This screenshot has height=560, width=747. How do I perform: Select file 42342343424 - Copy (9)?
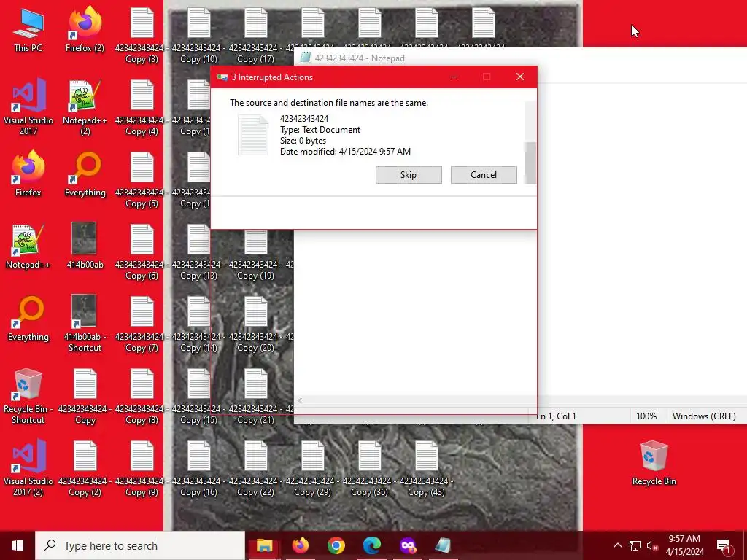(x=142, y=469)
